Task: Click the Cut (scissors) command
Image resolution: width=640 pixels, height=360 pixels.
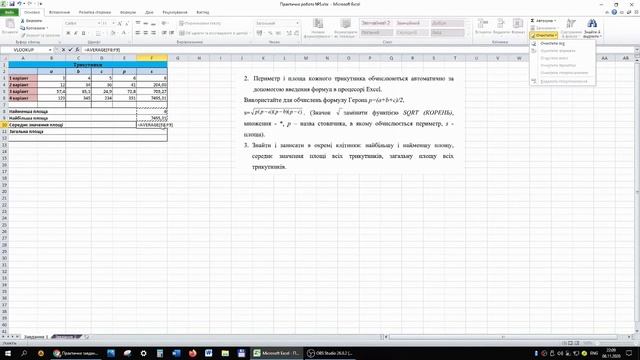Action: click(31, 20)
